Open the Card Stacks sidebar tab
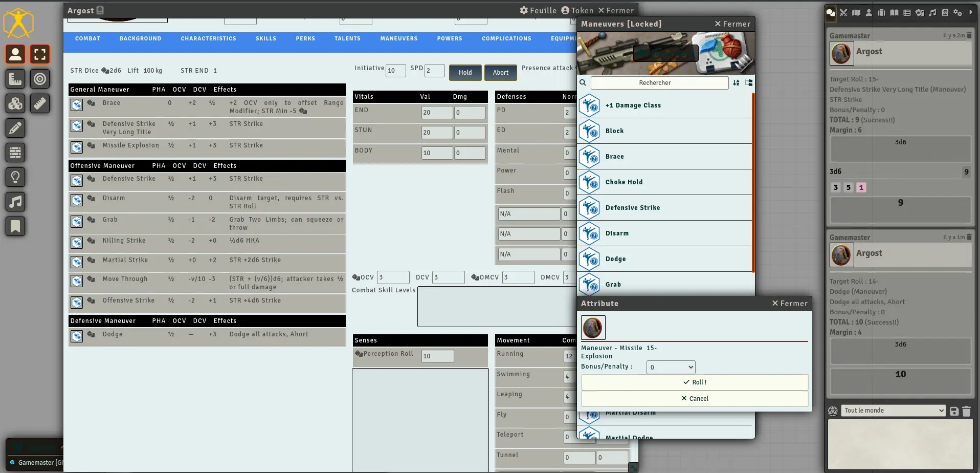This screenshot has width=980, height=473. [x=920, y=13]
